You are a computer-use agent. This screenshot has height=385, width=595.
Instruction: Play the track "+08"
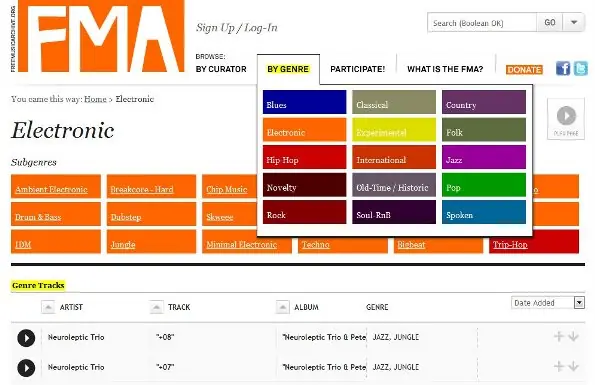tap(26, 338)
